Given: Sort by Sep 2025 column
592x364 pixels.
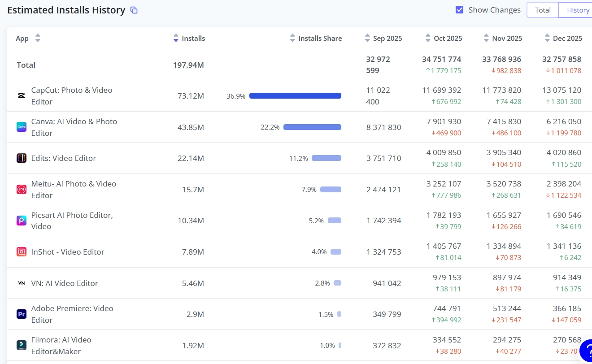Looking at the screenshot, I should pos(367,39).
